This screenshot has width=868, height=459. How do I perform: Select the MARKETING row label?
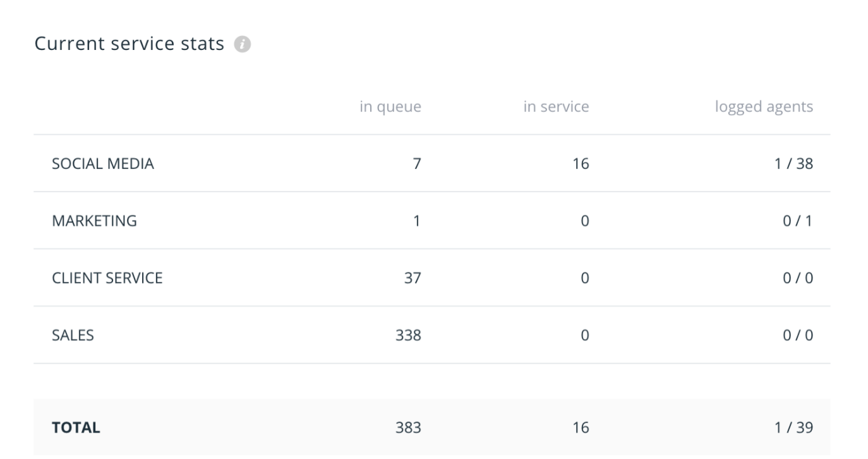tap(94, 221)
